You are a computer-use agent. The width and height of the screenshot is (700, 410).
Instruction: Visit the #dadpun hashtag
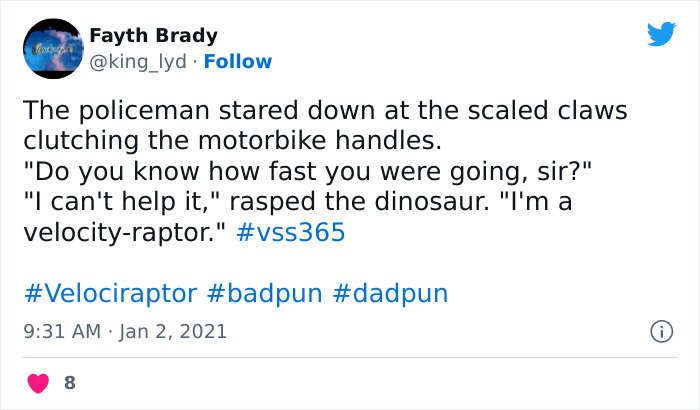(x=390, y=293)
